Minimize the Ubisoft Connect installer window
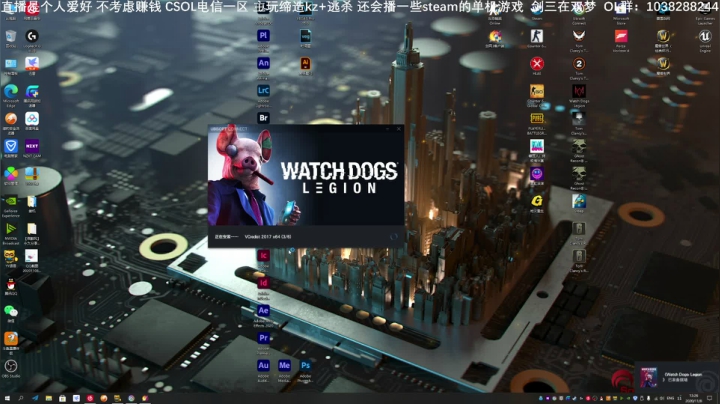Screen dimensions: 720x404 (388, 129)
